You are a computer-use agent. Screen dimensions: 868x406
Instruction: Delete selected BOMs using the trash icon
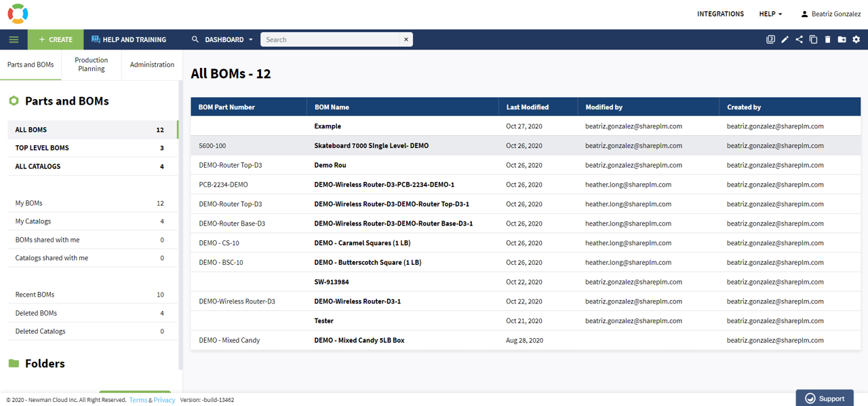pyautogui.click(x=827, y=39)
